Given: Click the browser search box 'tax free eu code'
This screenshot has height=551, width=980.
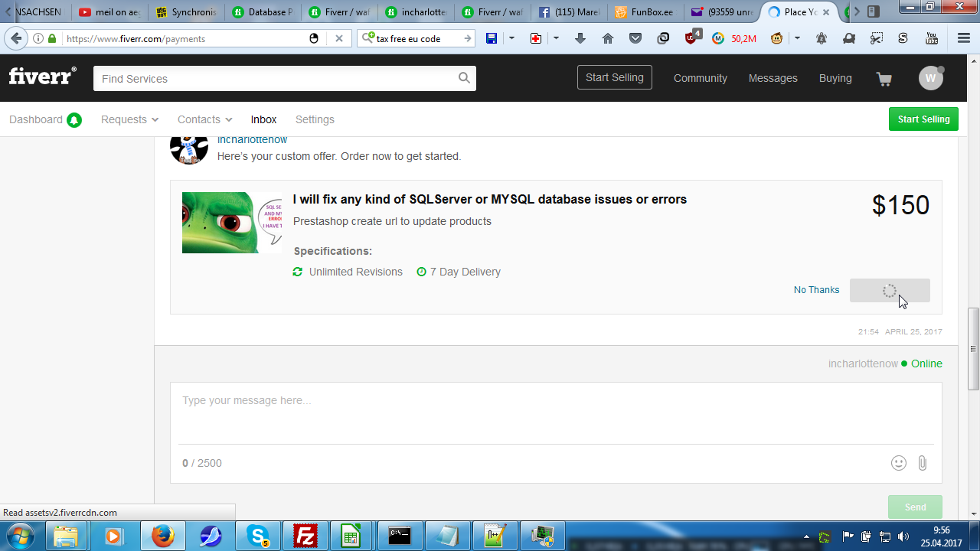Looking at the screenshot, I should [417, 38].
